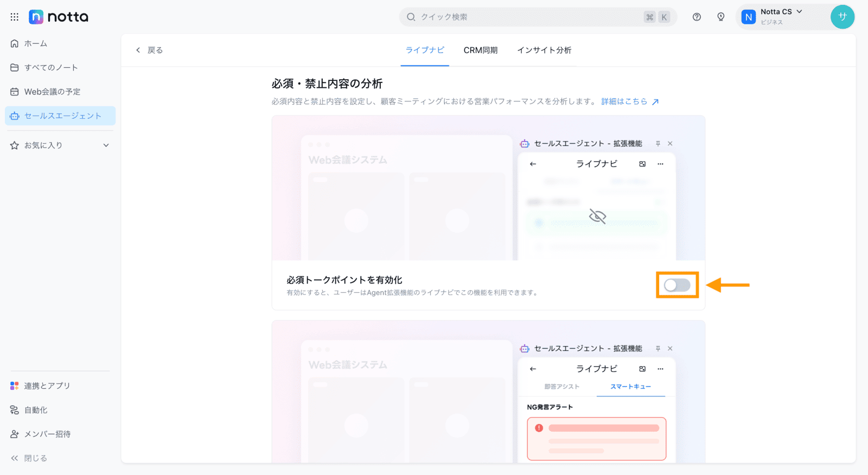
Task: Go to ホーム in sidebar
Action: coord(60,43)
